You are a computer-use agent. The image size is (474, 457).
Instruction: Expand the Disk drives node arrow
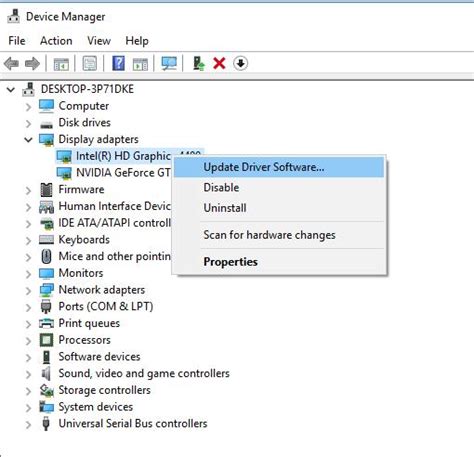pos(29,123)
